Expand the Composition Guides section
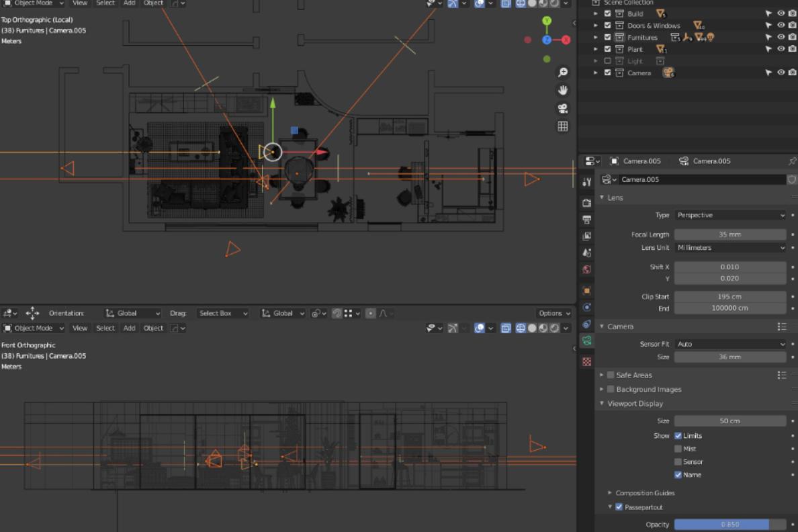Screen dimensions: 798x532 click(x=645, y=493)
